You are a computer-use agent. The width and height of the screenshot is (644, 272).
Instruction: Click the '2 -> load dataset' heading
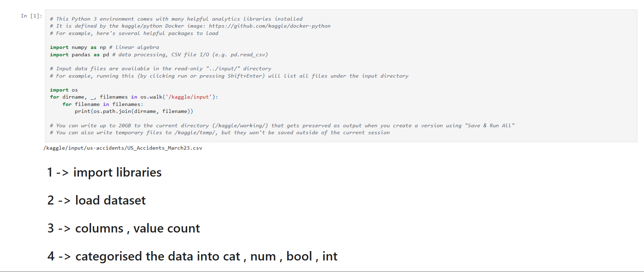click(96, 200)
